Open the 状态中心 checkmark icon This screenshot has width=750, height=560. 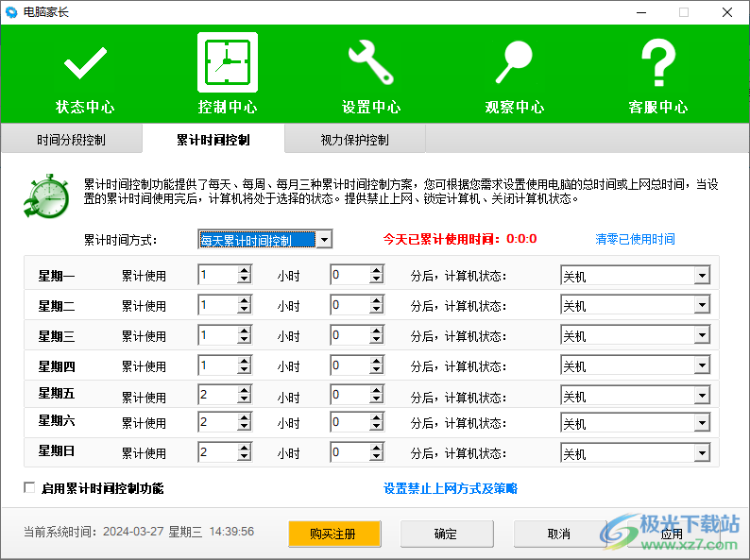(x=84, y=64)
